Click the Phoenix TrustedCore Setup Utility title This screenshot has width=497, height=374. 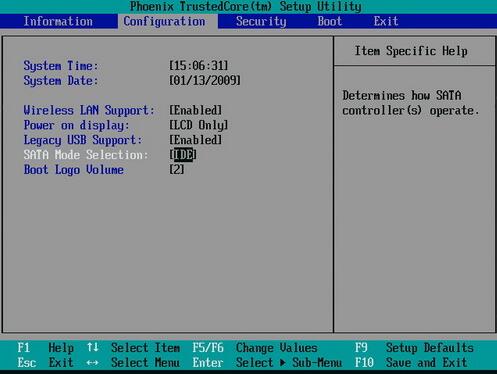point(246,6)
